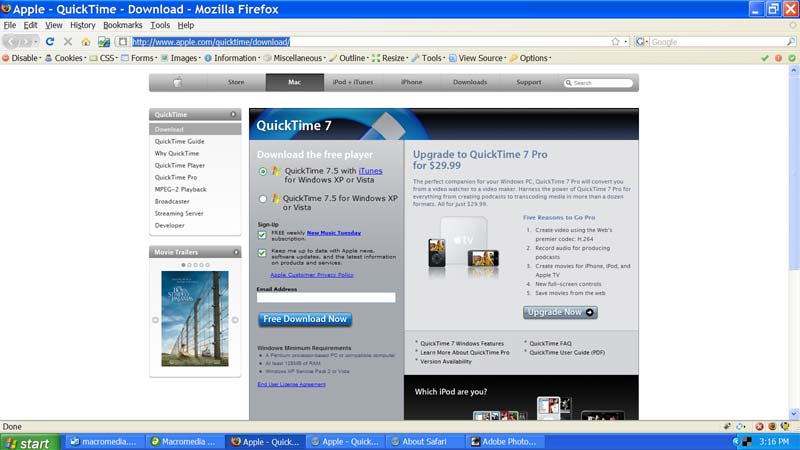Open MPEG-2 Playback sidebar link

click(x=181, y=189)
